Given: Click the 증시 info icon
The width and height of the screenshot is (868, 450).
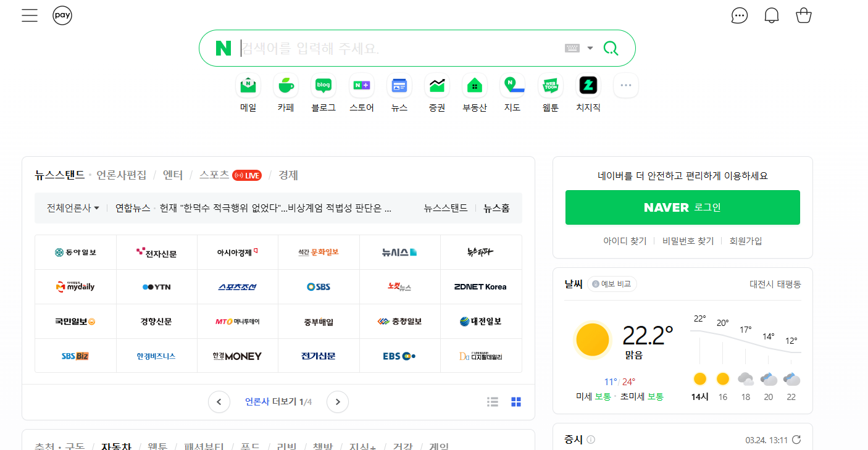Looking at the screenshot, I should (x=591, y=440).
